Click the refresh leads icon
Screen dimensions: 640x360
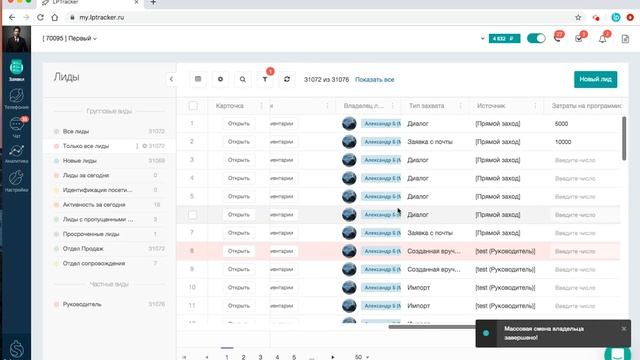click(287, 79)
